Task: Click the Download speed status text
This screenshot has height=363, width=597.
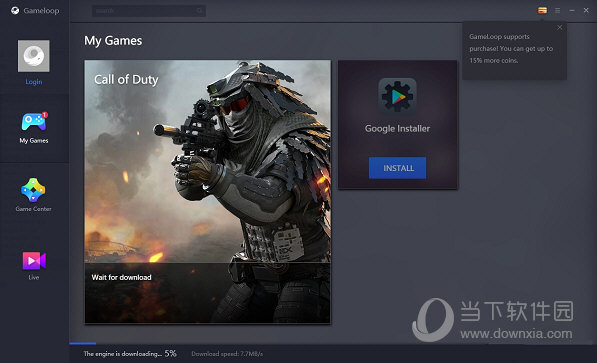Action: (x=227, y=354)
